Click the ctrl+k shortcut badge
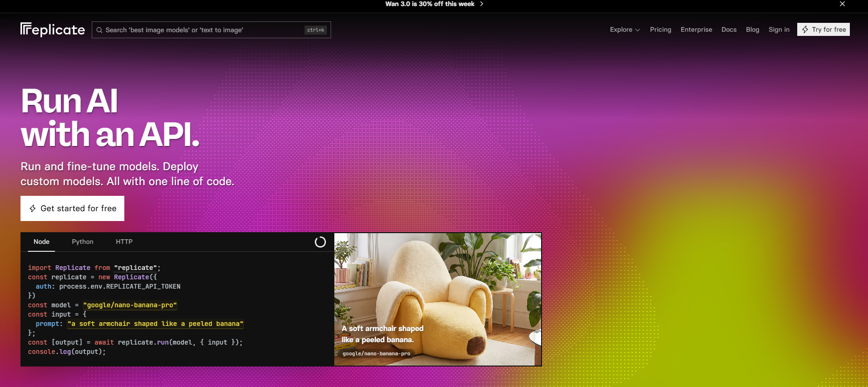868x387 pixels. click(x=316, y=30)
